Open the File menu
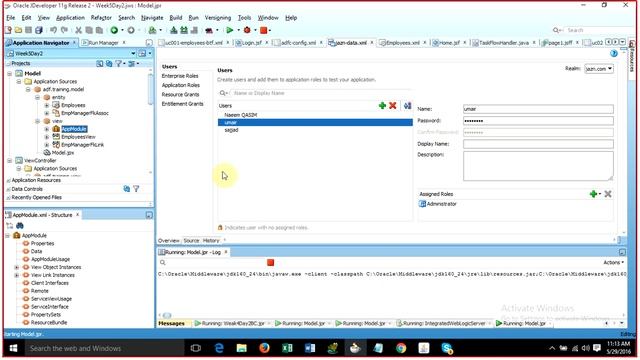This screenshot has width=640, height=360. (11, 18)
